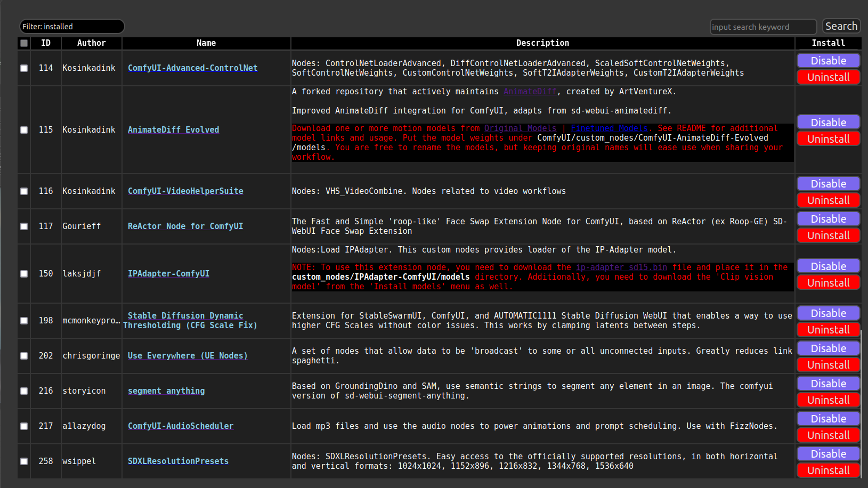Open SDXLResolutionPresets link
Viewport: 868px width, 488px height.
178,461
